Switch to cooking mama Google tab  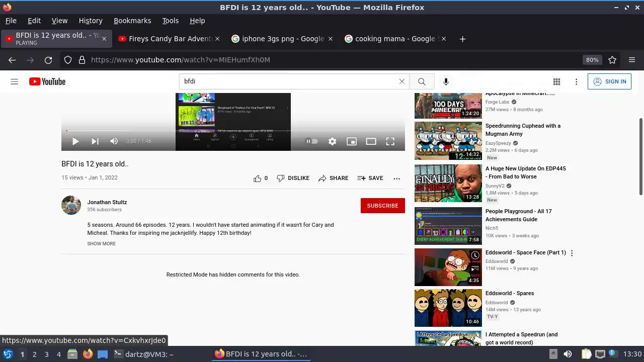pyautogui.click(x=396, y=39)
